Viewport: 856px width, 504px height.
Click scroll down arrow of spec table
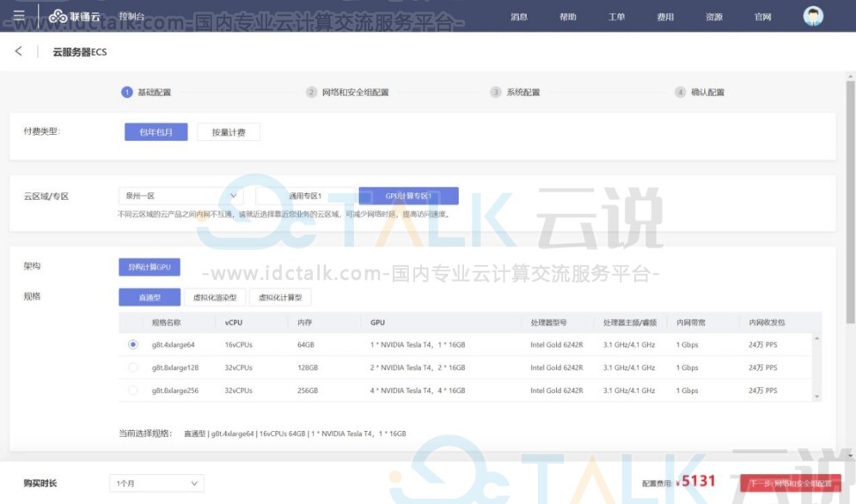pos(816,397)
